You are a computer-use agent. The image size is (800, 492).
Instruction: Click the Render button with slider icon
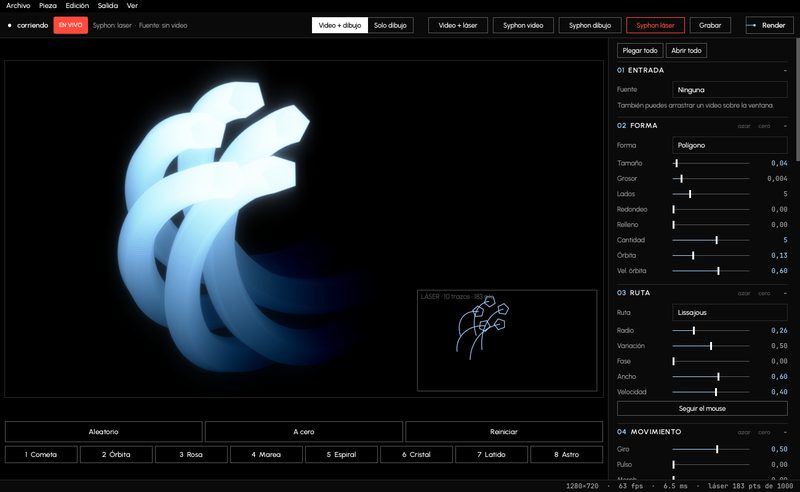coord(766,25)
